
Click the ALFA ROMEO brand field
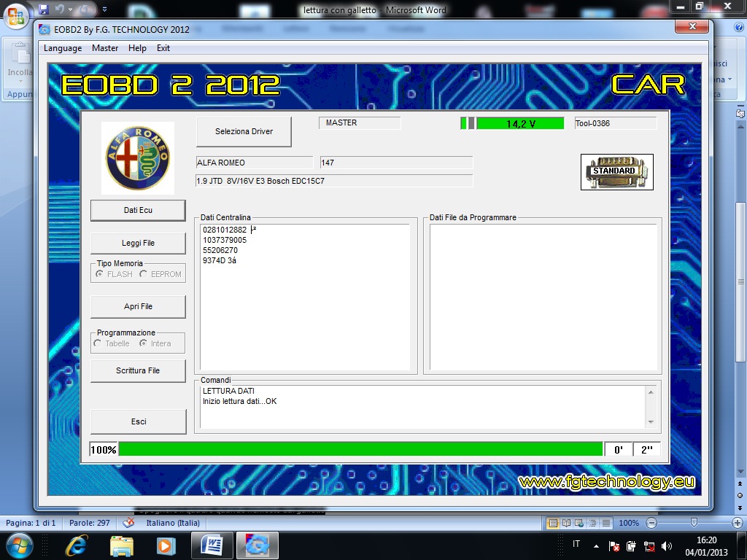[x=255, y=163]
